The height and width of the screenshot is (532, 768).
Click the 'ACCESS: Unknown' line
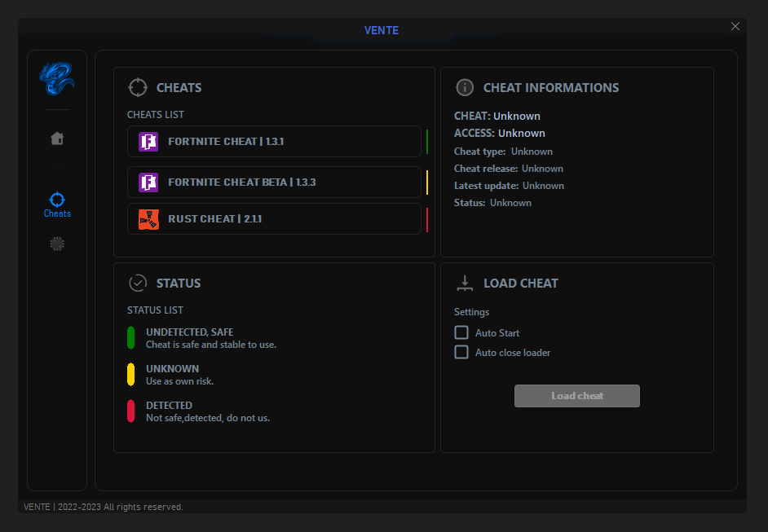pyautogui.click(x=500, y=133)
